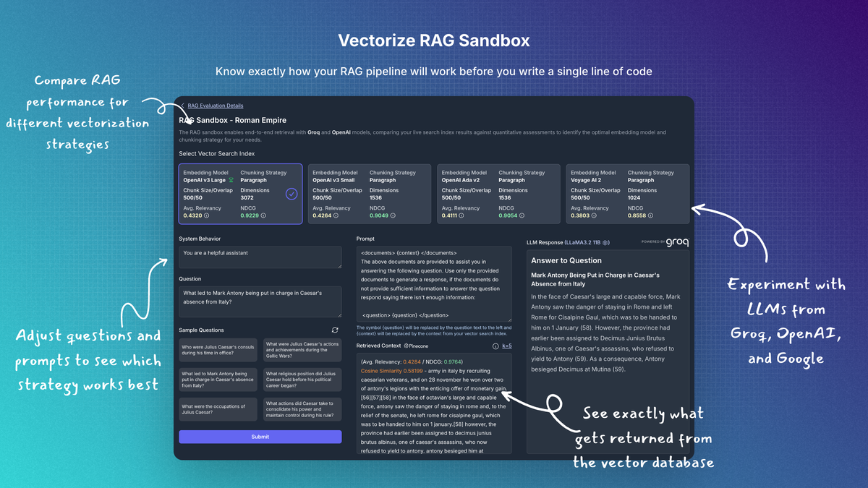Click info icon beside Avg. Relevancy 0.4320
Image resolution: width=868 pixels, height=488 pixels.
pos(207,215)
